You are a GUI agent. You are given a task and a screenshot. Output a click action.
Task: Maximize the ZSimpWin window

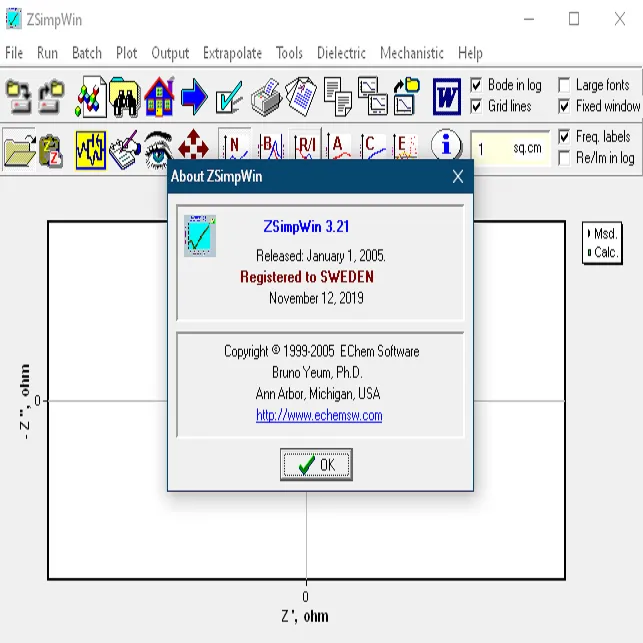(574, 19)
